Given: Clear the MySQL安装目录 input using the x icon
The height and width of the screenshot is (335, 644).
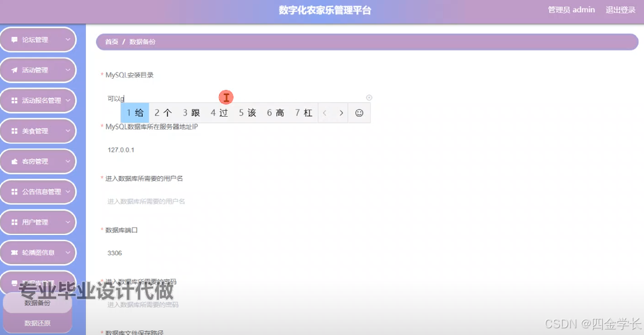Looking at the screenshot, I should [369, 97].
